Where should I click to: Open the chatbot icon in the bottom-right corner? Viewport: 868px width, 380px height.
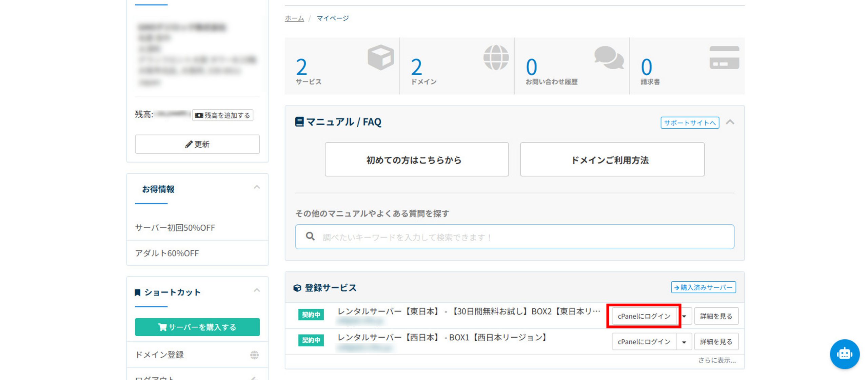point(845,354)
